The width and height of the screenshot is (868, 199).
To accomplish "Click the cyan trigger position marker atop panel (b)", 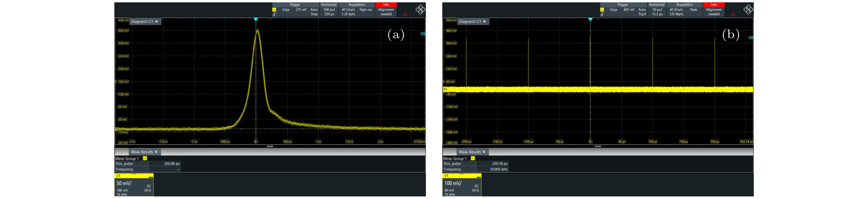I will [x=590, y=19].
